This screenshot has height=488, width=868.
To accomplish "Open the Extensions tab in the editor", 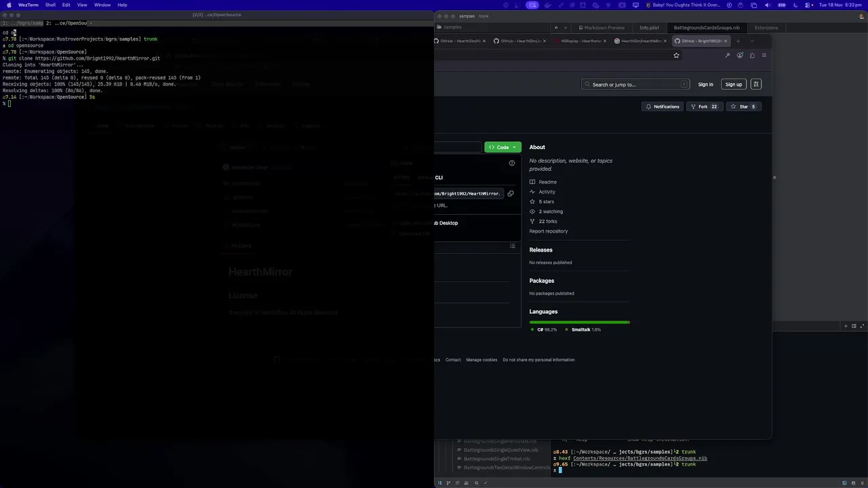I will (x=766, y=28).
